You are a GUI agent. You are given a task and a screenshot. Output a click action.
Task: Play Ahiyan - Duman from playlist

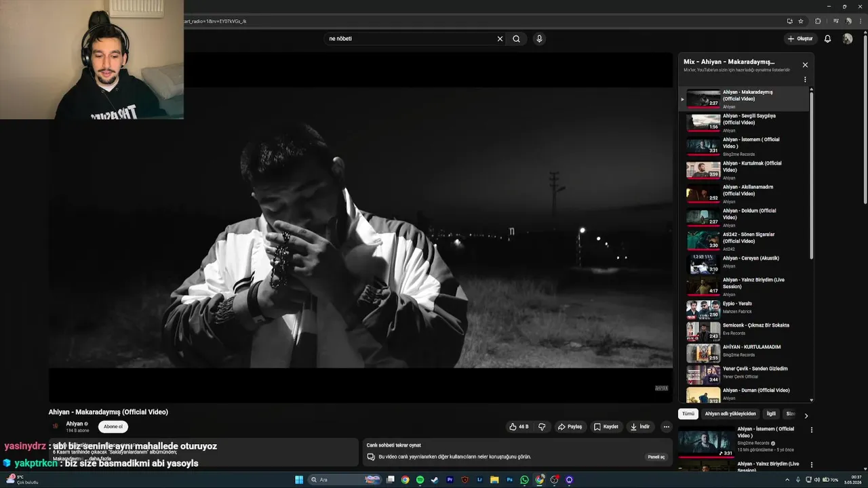[x=744, y=394]
